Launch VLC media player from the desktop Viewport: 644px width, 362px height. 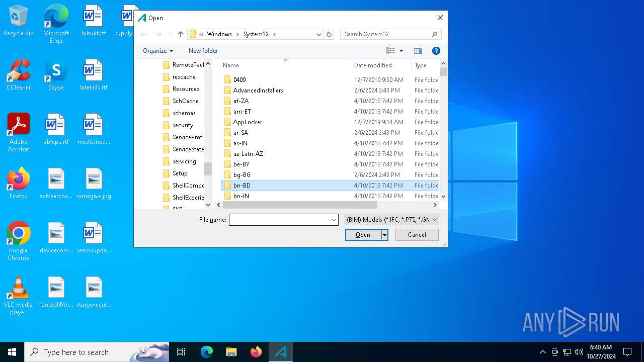coord(19,296)
